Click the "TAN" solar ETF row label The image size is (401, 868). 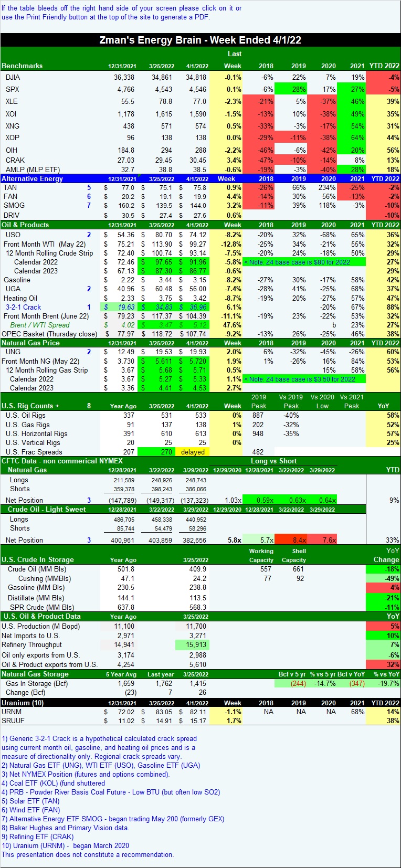pos(10,187)
